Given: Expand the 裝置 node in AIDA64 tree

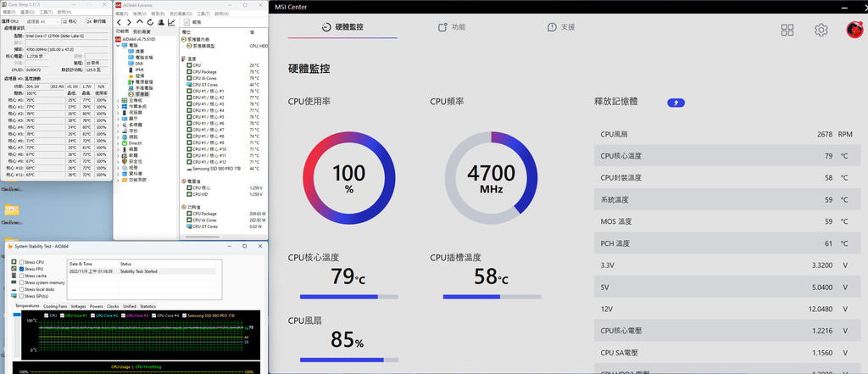Looking at the screenshot, I should click(118, 149).
